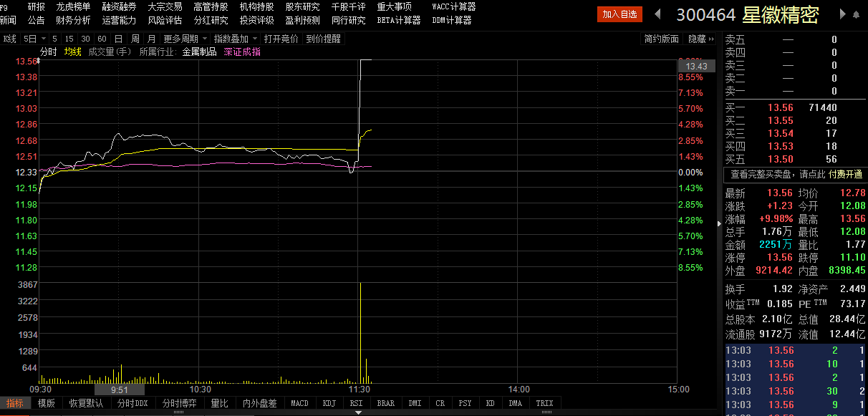Click the 加入自选 button
Screen dimensions: 868x416
pos(619,14)
